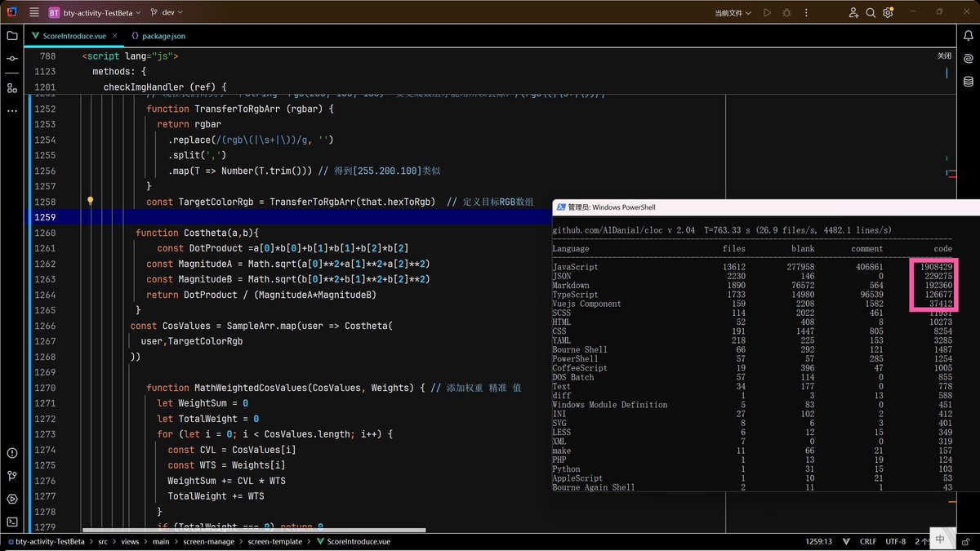Switch to package.json editor tab
The height and width of the screenshot is (551, 980).
158,36
